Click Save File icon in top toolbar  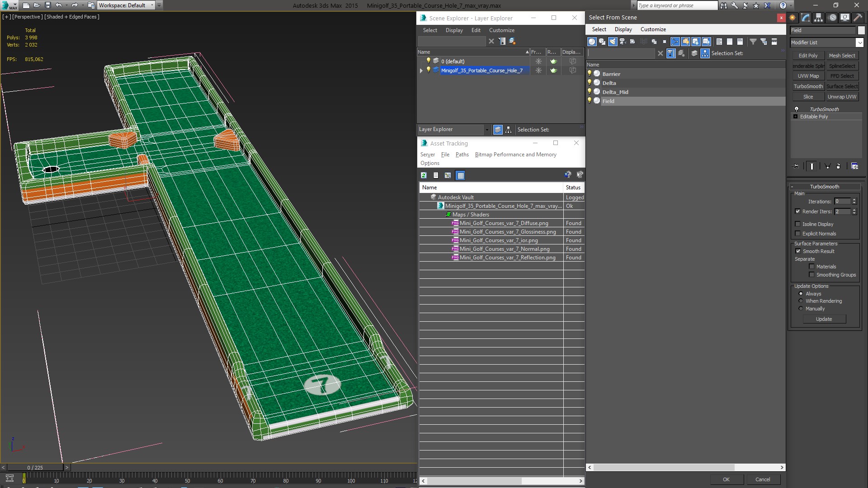pos(48,5)
